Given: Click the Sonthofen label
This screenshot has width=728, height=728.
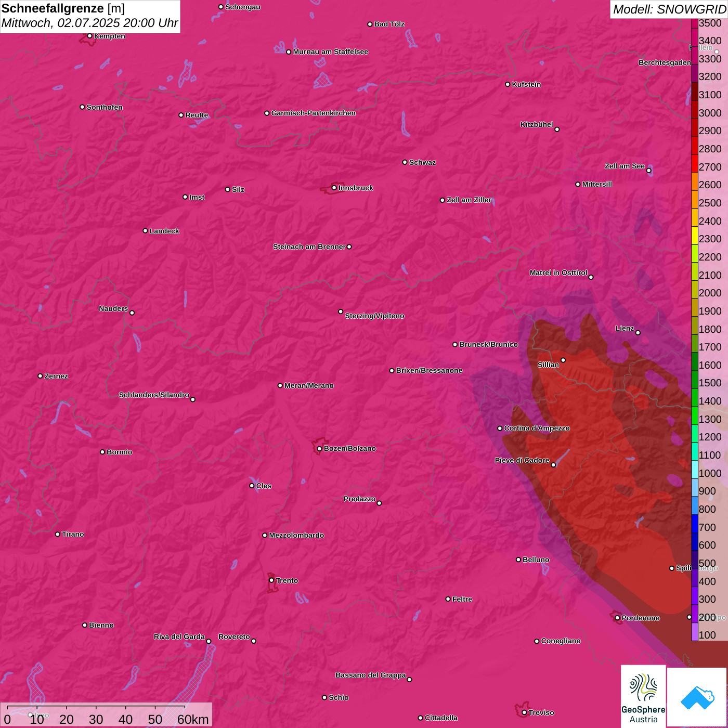Looking at the screenshot, I should (x=105, y=107).
